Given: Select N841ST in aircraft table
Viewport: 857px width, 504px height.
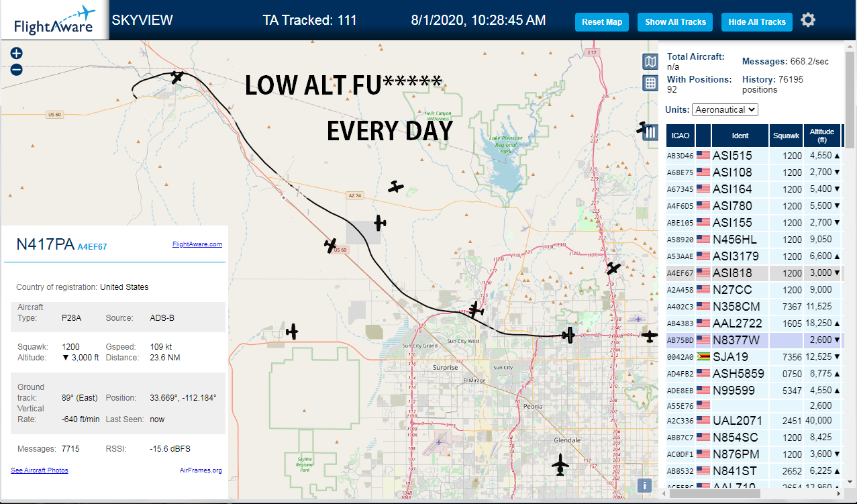Looking at the screenshot, I should 734,471.
